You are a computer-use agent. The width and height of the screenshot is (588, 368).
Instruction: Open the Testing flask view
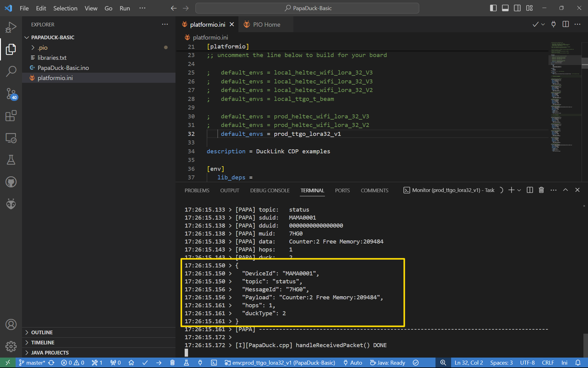click(11, 160)
